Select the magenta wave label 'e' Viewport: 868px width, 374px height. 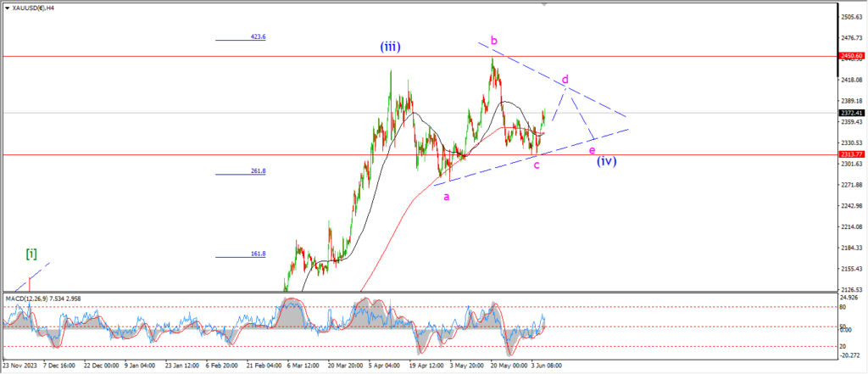pos(592,150)
